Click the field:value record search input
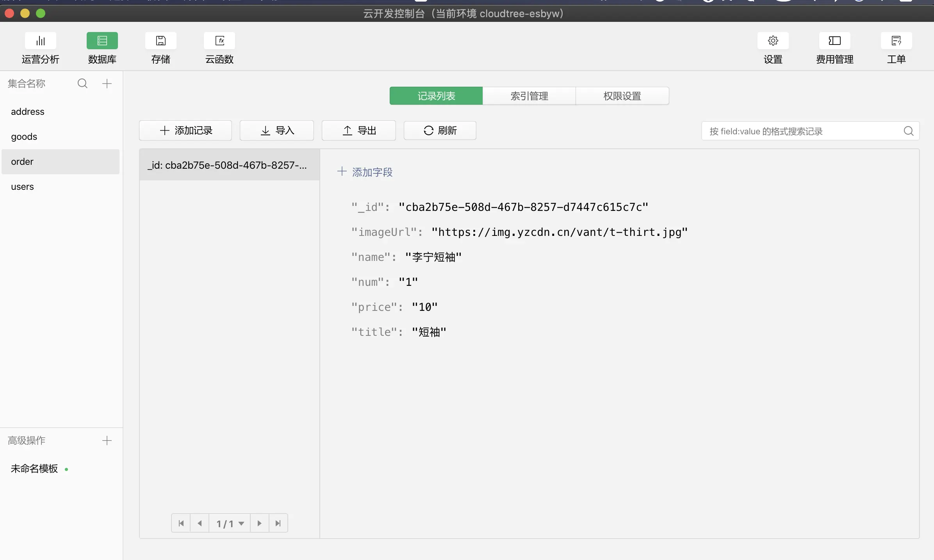 (800, 131)
